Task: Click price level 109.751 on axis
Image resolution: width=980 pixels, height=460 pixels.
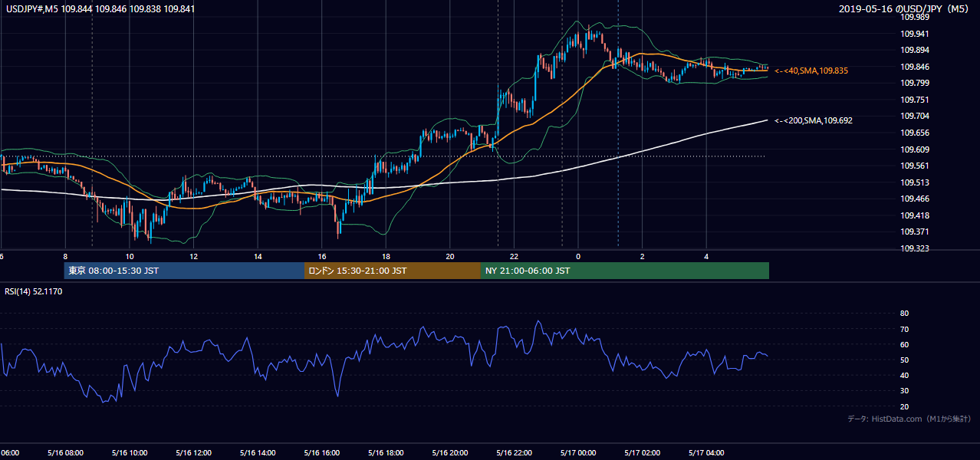Action: pos(914,100)
